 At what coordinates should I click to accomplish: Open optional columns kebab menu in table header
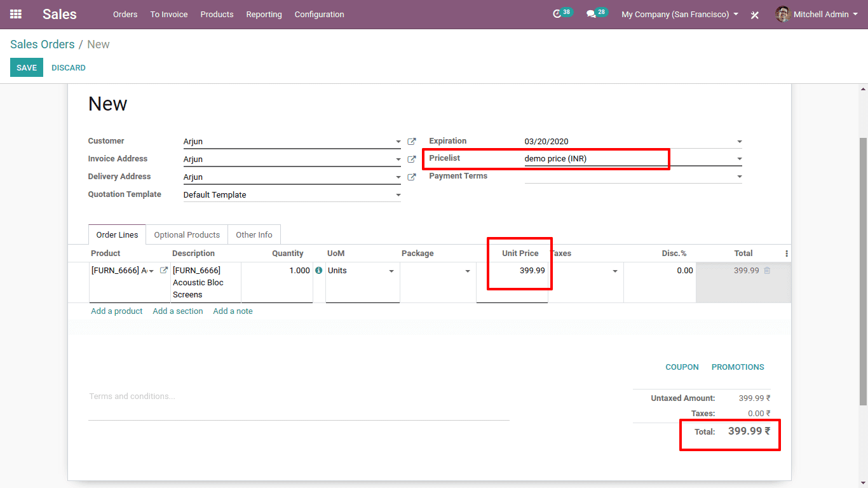[787, 254]
